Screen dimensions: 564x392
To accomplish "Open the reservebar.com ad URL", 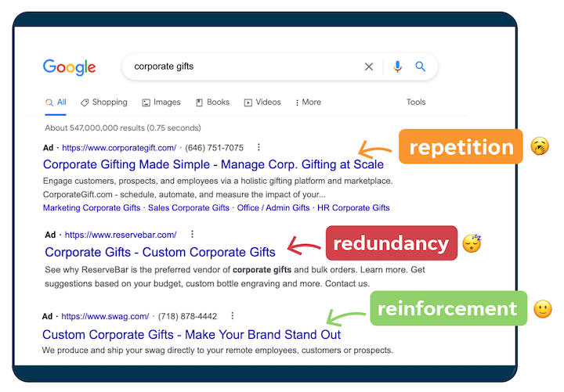I will point(121,235).
